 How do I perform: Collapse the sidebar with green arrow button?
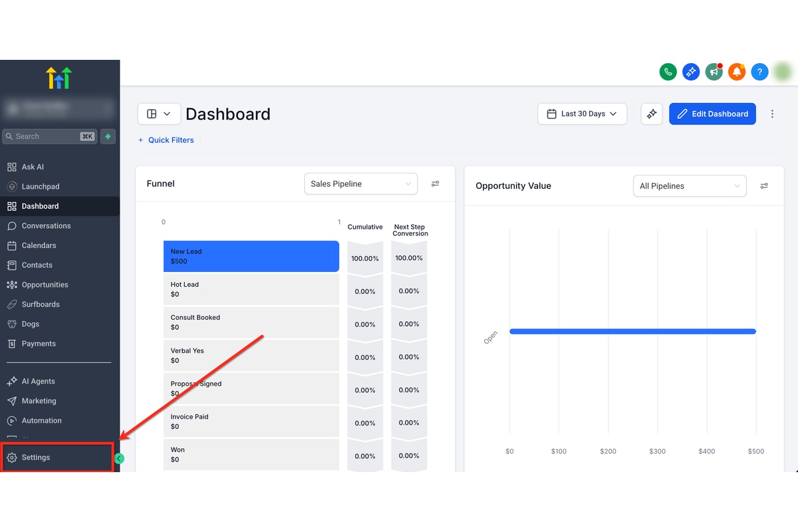pyautogui.click(x=119, y=458)
